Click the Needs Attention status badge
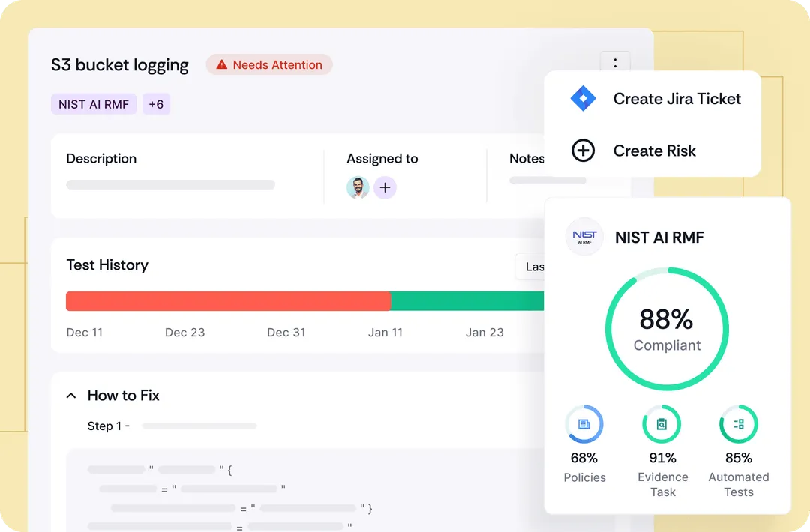The image size is (810, 532). click(269, 64)
